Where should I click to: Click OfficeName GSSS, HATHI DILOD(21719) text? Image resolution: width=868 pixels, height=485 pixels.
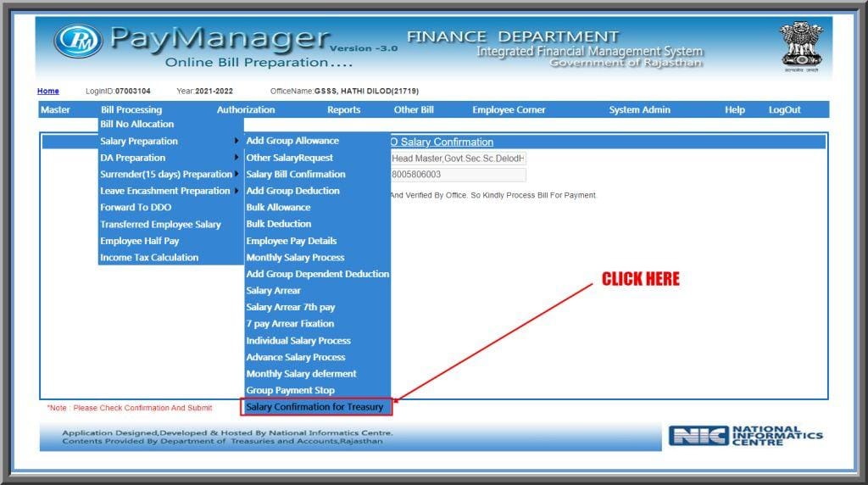click(344, 91)
